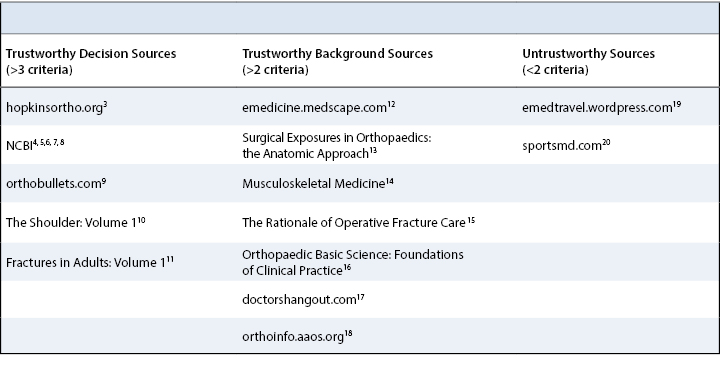Click superscript reference 12 after medscape
This screenshot has width=721, height=371.
click(391, 105)
